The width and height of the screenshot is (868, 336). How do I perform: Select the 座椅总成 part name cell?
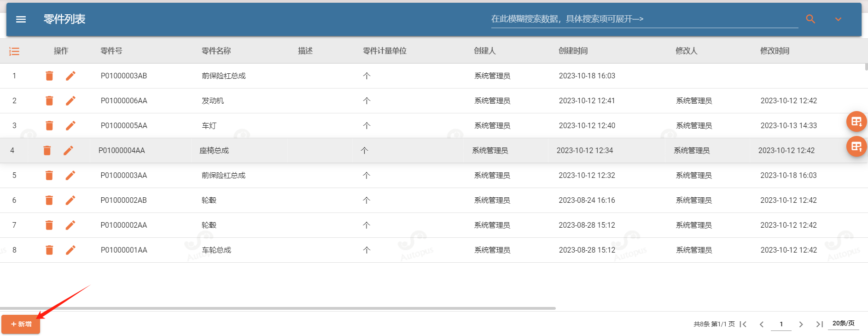click(214, 150)
